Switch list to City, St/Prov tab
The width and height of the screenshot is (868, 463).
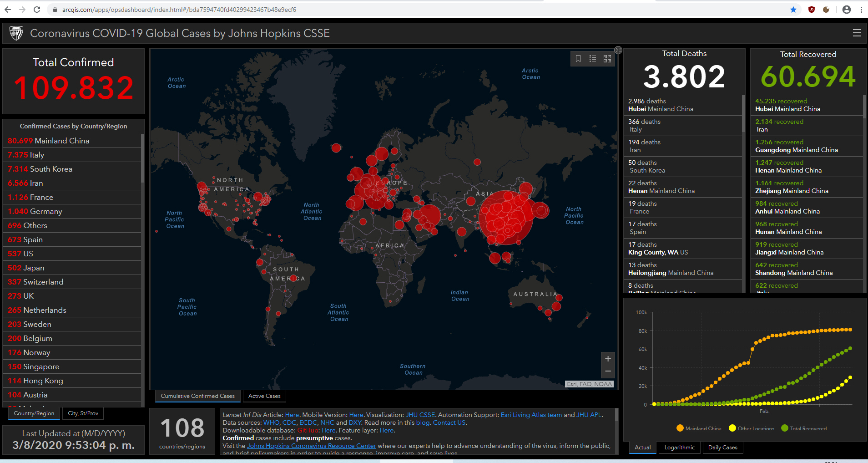pos(83,413)
